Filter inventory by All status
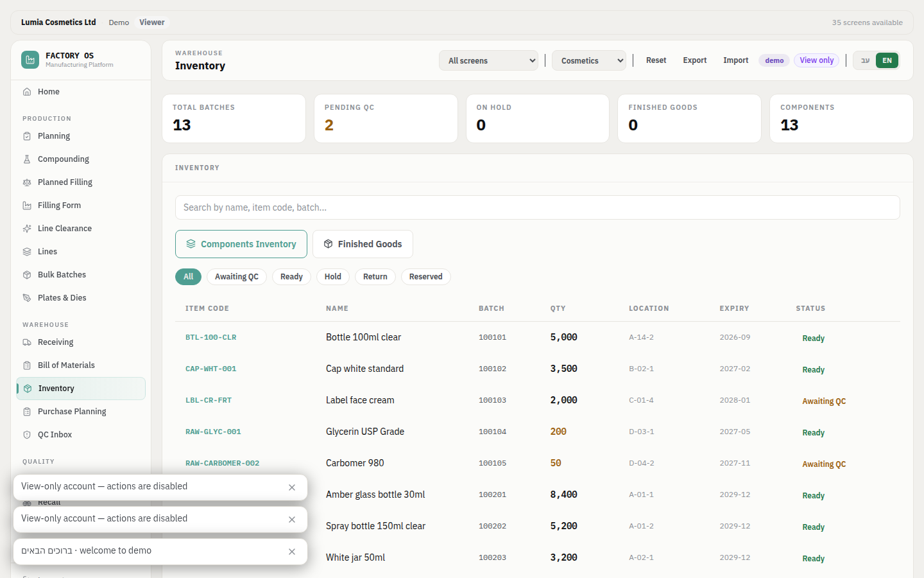924x578 pixels. click(188, 277)
